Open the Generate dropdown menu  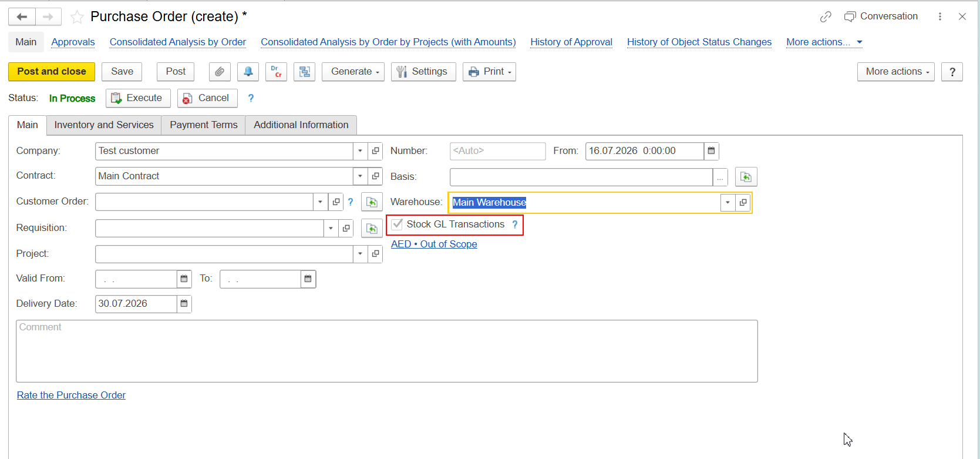[353, 72]
